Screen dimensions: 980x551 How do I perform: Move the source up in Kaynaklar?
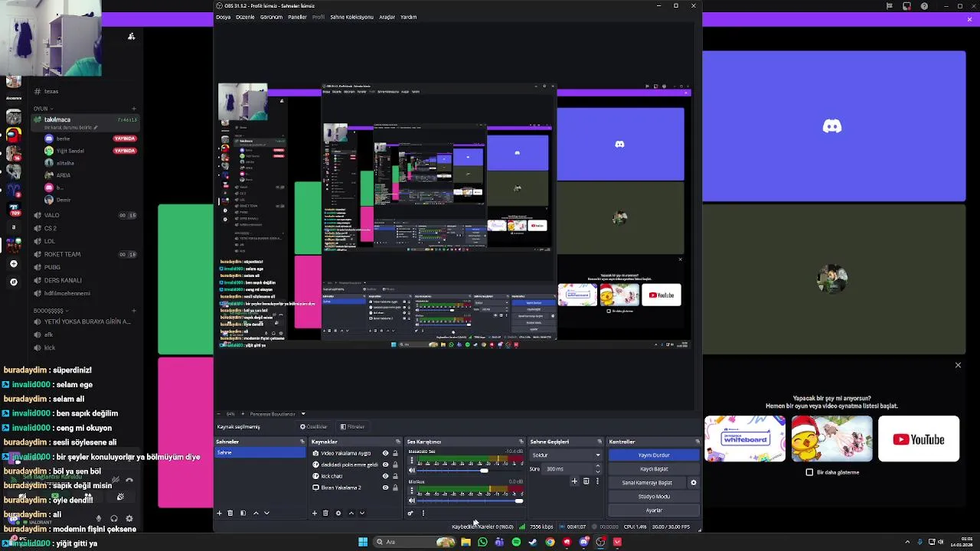click(351, 513)
